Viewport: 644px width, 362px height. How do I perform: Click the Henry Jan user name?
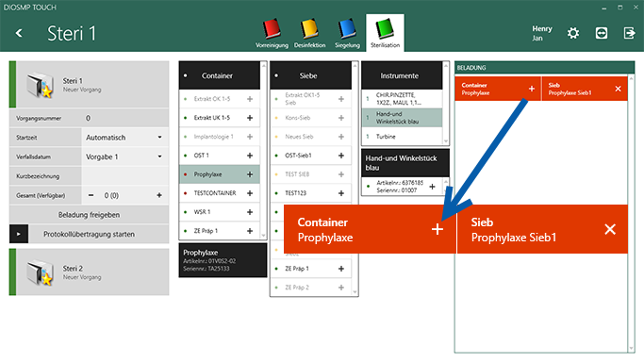(x=542, y=33)
